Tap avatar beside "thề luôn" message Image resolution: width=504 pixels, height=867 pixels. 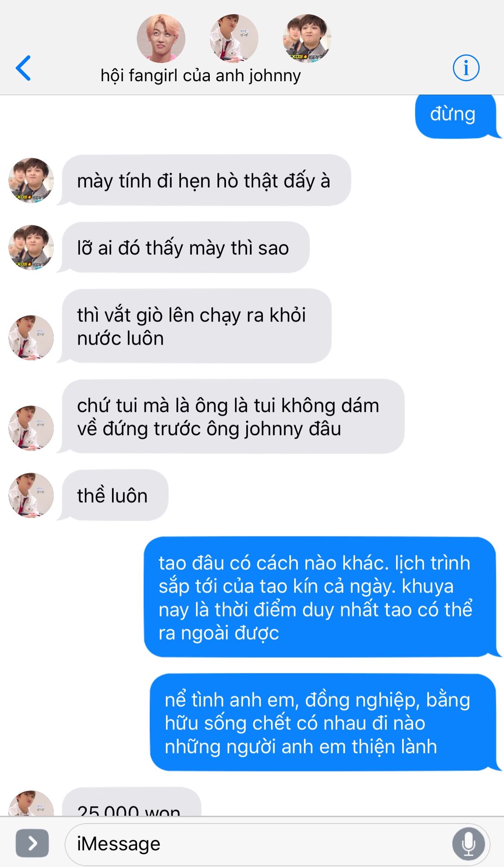coord(31,495)
